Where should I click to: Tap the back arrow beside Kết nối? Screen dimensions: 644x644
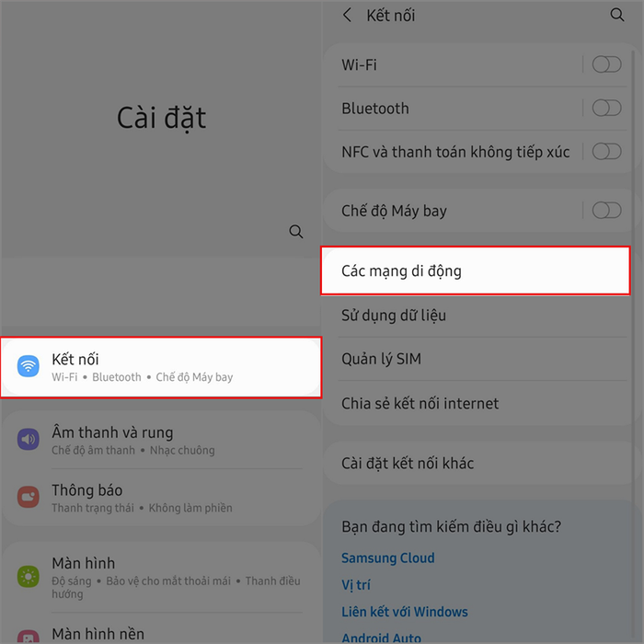coord(347,16)
